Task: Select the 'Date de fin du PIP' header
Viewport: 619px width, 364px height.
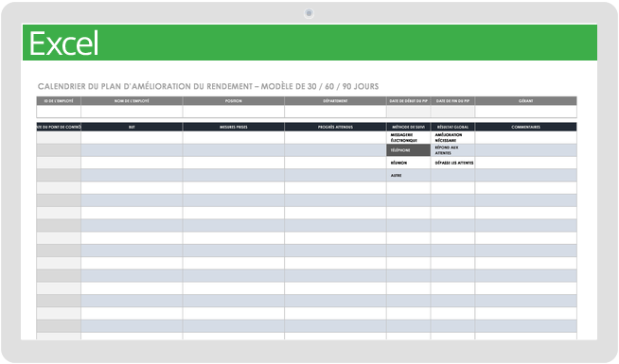Action: [452, 101]
